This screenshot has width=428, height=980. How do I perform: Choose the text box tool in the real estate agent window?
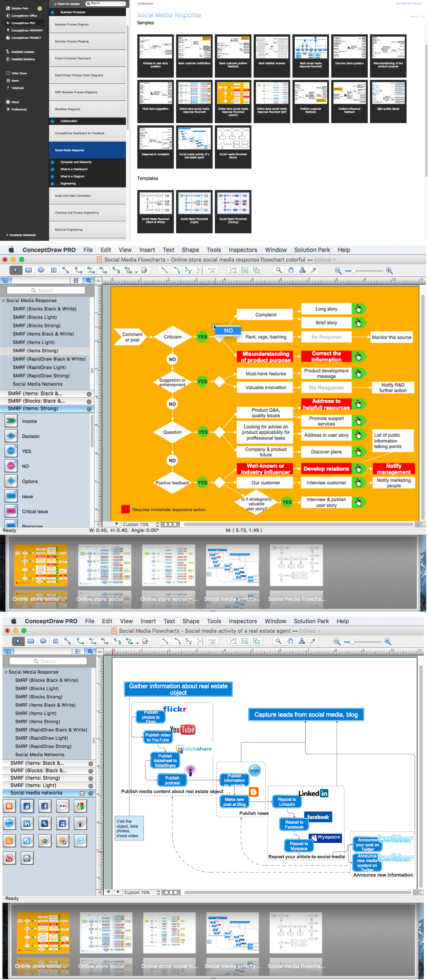tap(55, 641)
